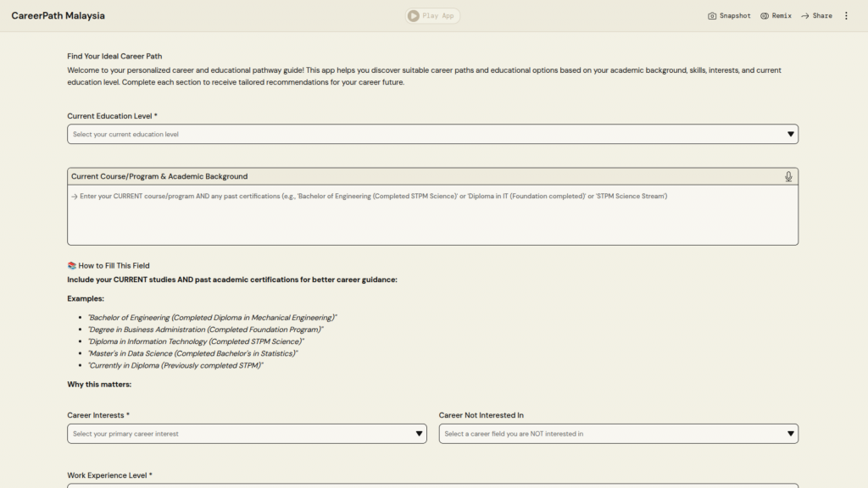Screen dimensions: 868x488
Task: Click the Snapshot camera icon
Action: click(712, 16)
